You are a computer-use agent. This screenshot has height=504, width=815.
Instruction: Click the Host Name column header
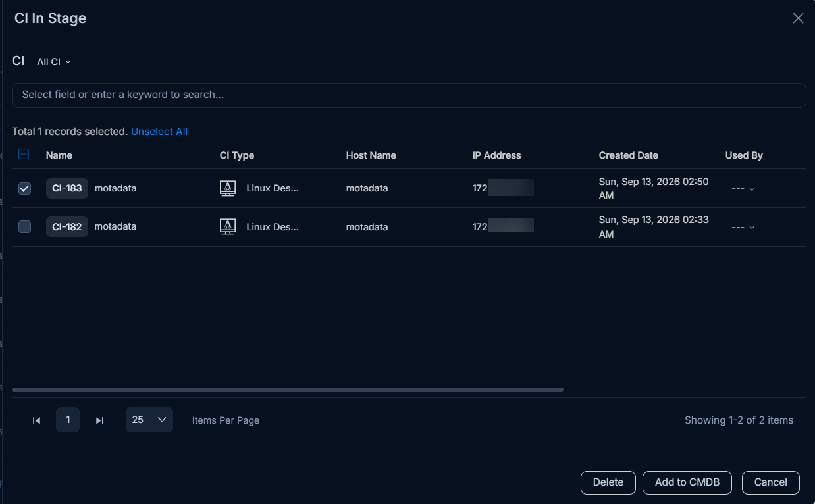(x=371, y=155)
